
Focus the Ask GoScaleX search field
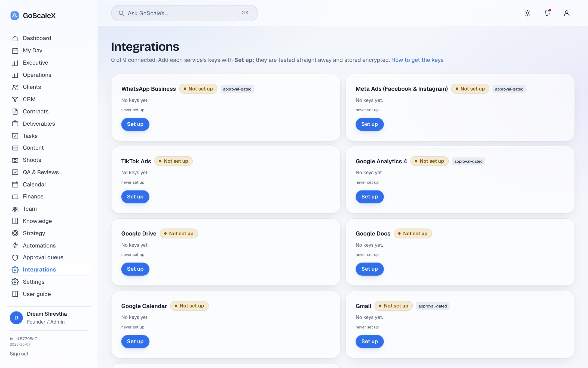[184, 13]
